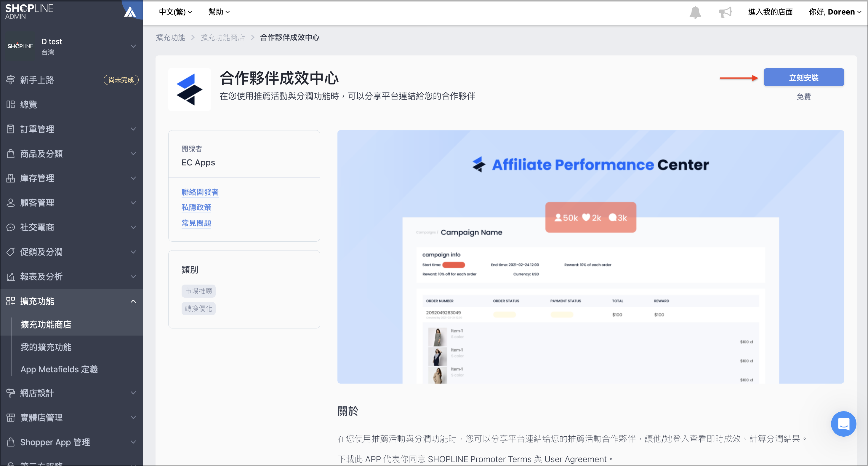The width and height of the screenshot is (868, 466).
Task: Click 進入我的店面 in the top bar
Action: pyautogui.click(x=770, y=12)
